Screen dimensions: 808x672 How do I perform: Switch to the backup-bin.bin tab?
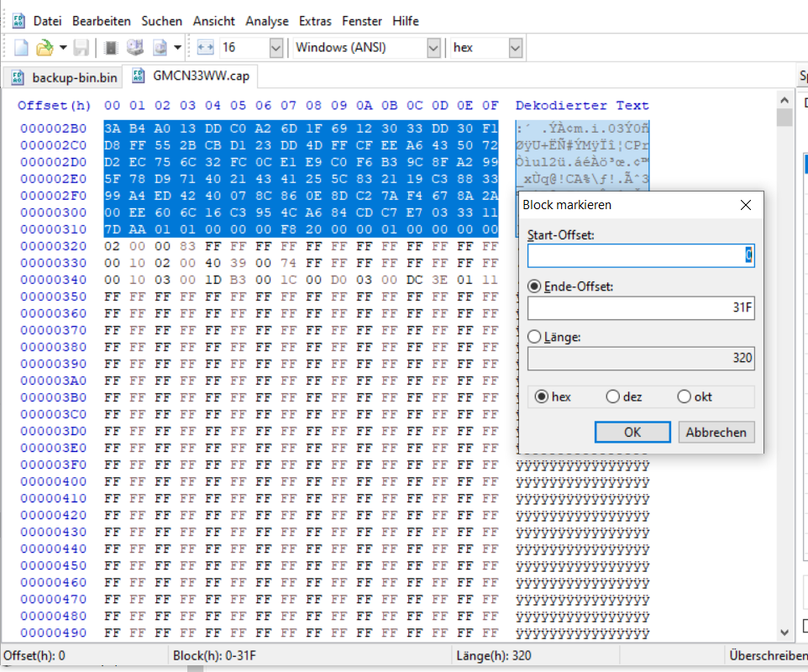[63, 77]
